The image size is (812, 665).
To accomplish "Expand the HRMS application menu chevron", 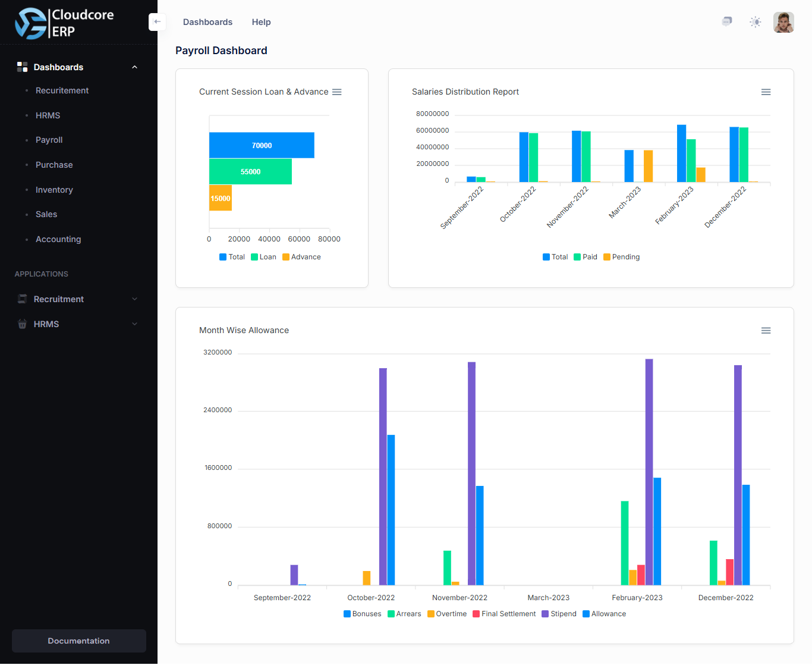I will coord(135,324).
